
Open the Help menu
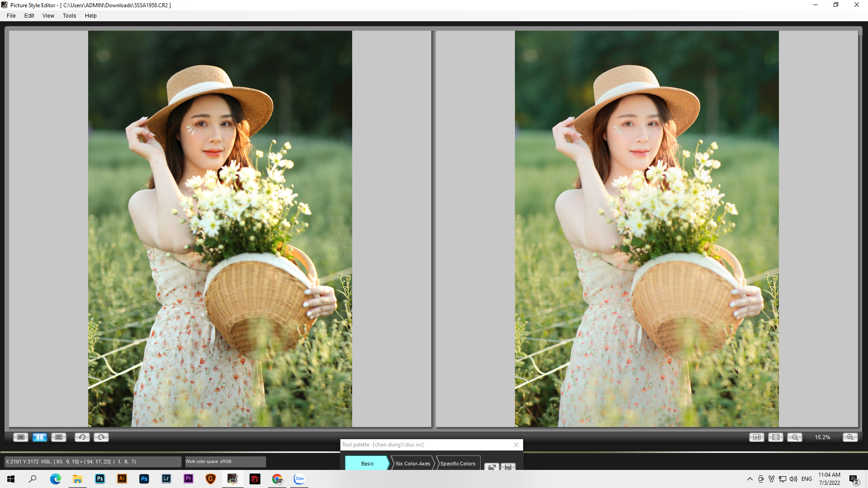pos(91,15)
